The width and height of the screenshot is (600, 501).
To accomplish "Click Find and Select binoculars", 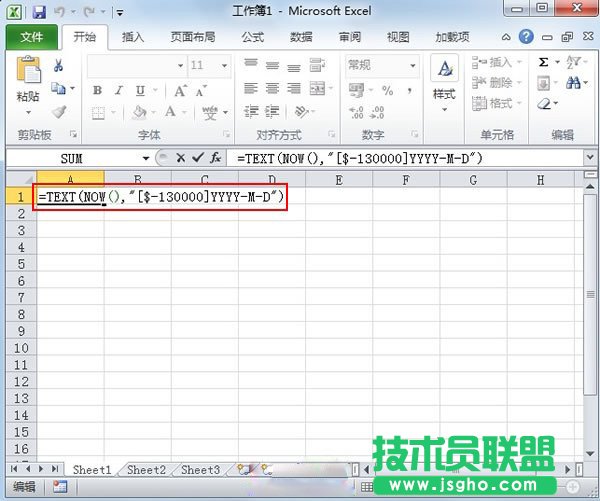I will pyautogui.click(x=573, y=83).
